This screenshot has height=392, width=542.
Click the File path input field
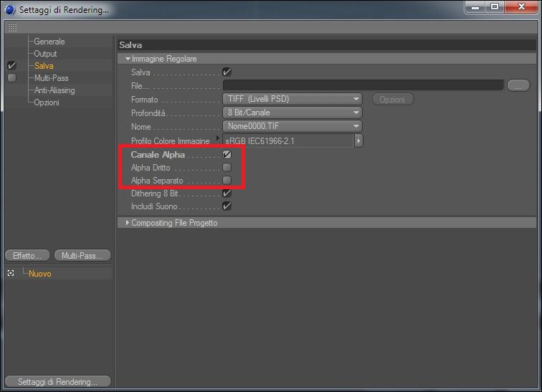(363, 85)
